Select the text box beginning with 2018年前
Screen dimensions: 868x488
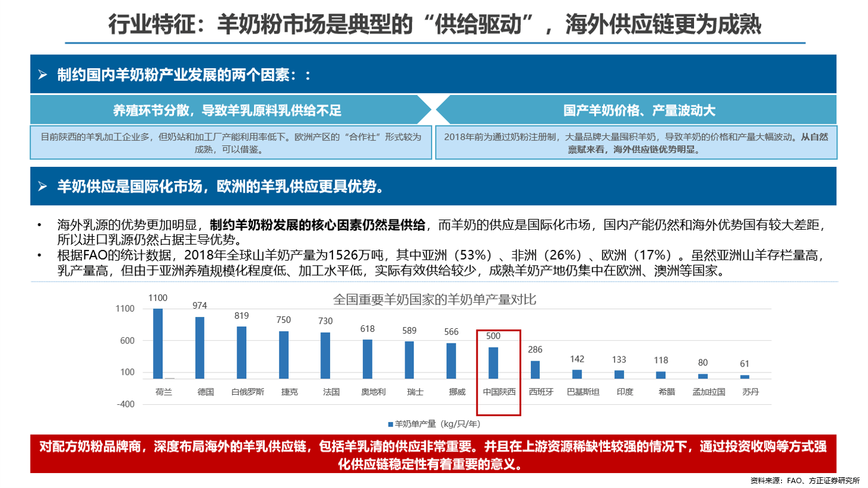[636, 142]
